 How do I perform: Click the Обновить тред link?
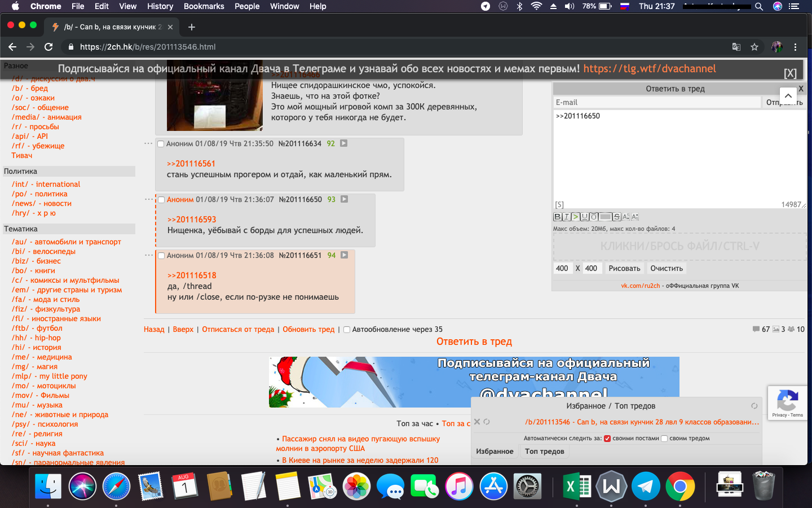308,330
